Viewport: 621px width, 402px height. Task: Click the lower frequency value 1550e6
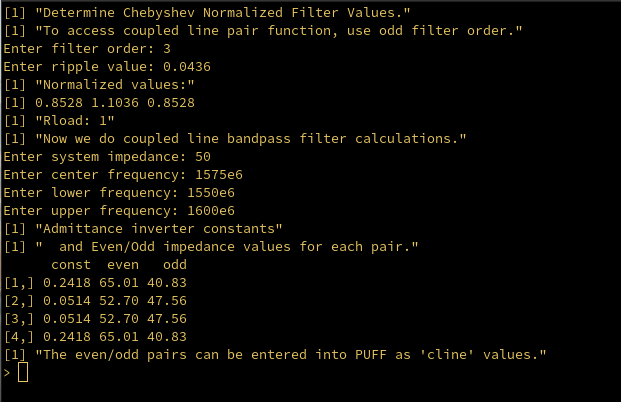tap(199, 192)
